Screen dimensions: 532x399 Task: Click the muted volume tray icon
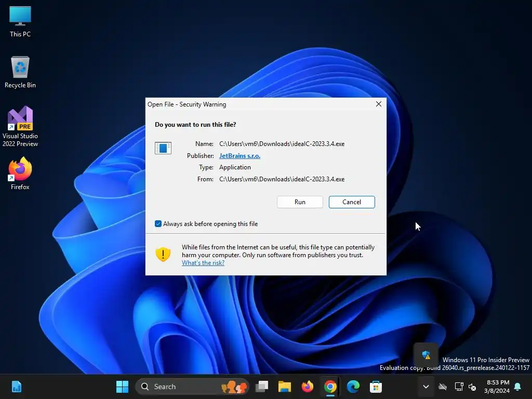coord(472,387)
